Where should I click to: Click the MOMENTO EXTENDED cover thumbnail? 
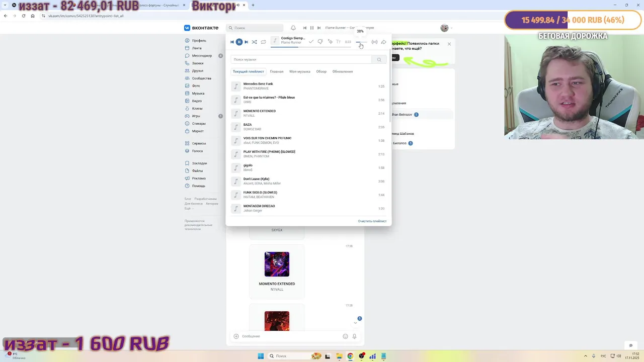[277, 264]
